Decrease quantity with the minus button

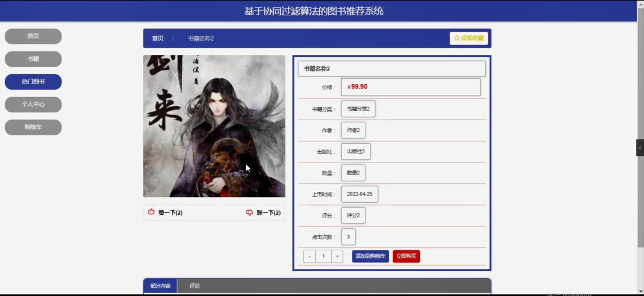pos(310,256)
